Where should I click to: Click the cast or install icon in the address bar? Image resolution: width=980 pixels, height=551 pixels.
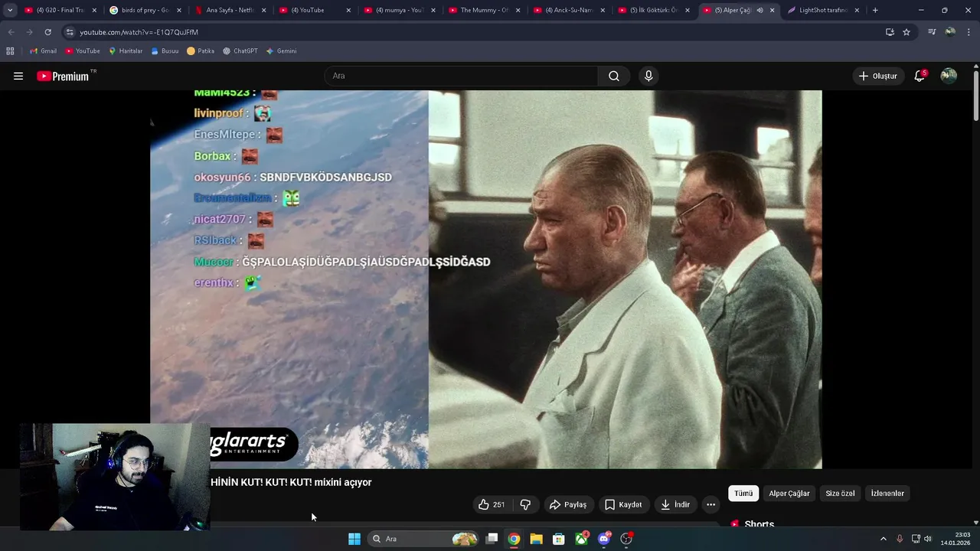tap(890, 32)
